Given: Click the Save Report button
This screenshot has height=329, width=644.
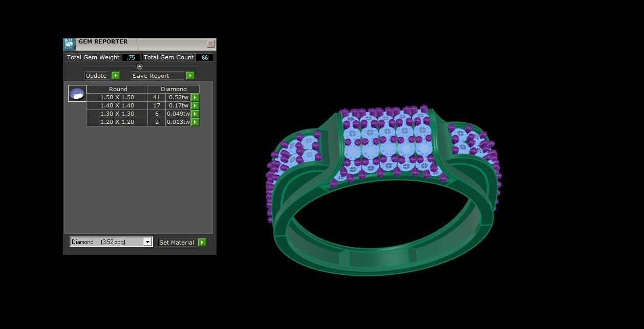Looking at the screenshot, I should point(158,76).
